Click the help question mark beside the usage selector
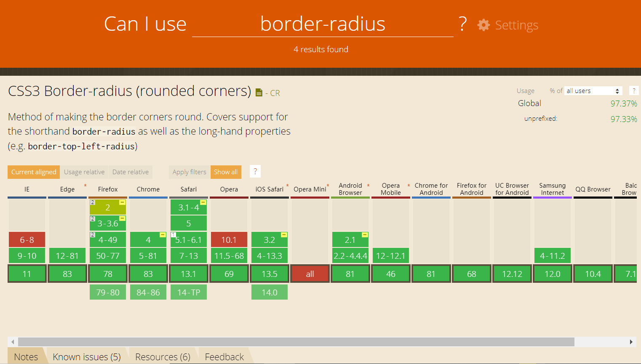The height and width of the screenshot is (364, 641). tap(634, 90)
